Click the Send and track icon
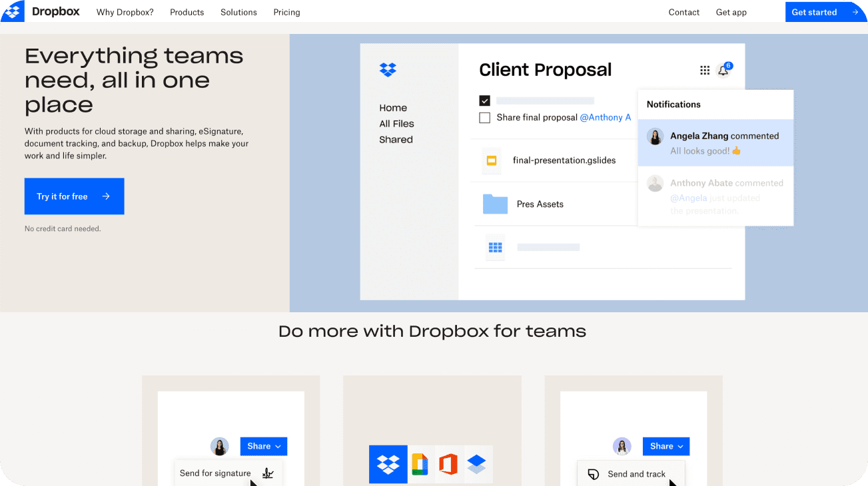Image resolution: width=868 pixels, height=486 pixels. [593, 475]
